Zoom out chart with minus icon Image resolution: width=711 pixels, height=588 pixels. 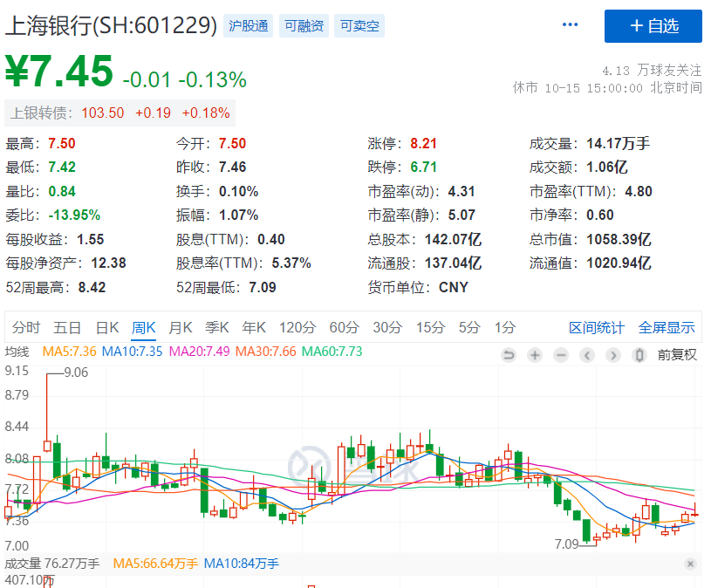coord(561,355)
